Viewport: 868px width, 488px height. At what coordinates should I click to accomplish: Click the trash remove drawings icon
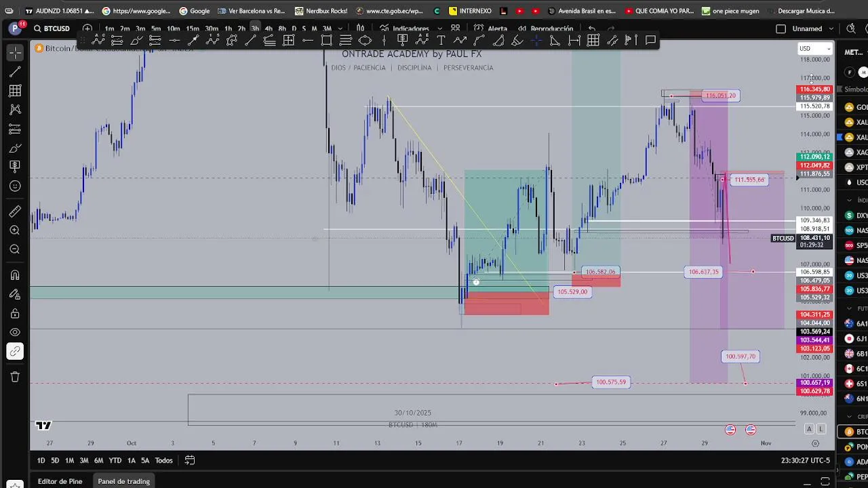click(x=15, y=377)
